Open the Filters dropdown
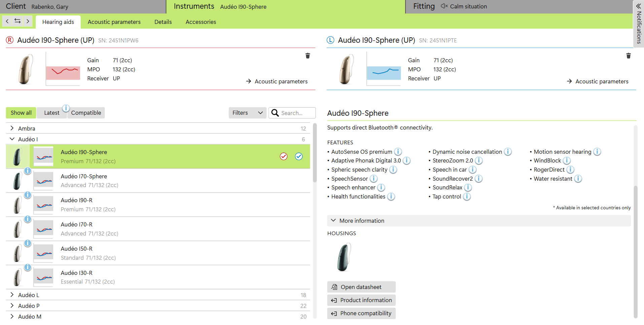Screen dimensions: 644x325 click(x=247, y=113)
